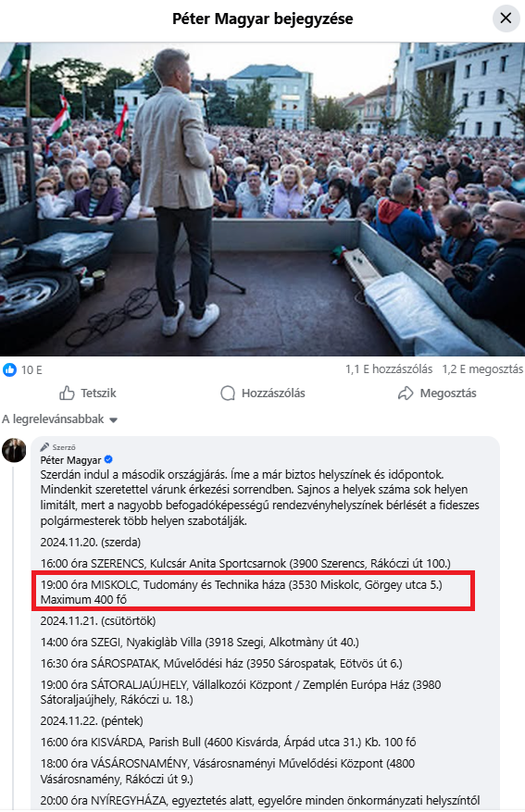Click the Tetszik thumbs-up icon
The image size is (525, 812).
click(x=67, y=394)
